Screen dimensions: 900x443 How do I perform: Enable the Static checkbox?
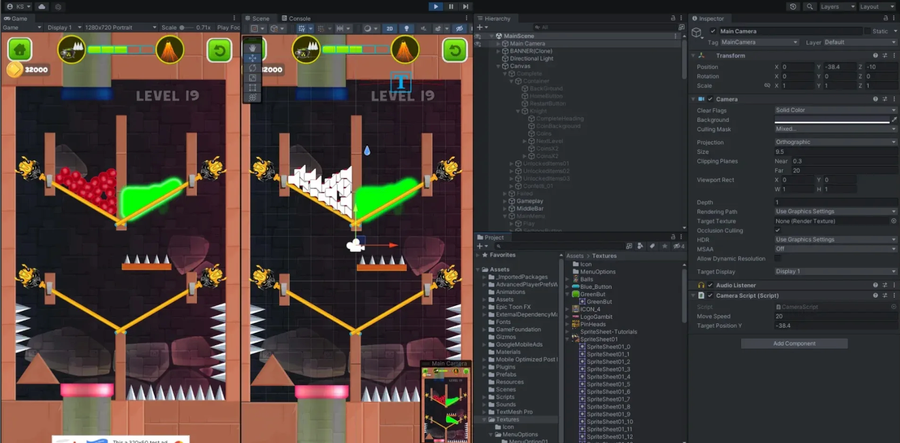(x=867, y=31)
